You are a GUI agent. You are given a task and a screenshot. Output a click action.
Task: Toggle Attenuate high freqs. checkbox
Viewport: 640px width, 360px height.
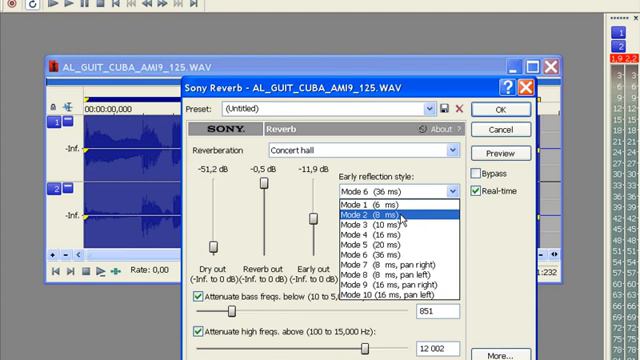pyautogui.click(x=198, y=331)
